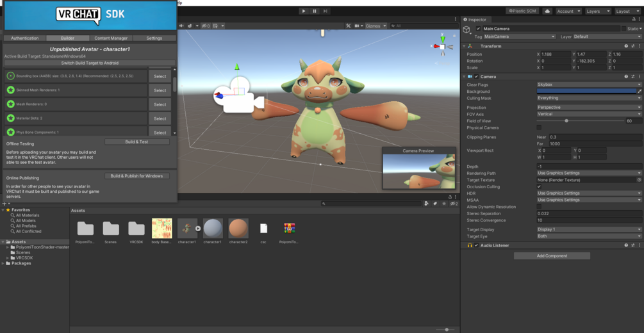Collapse the Camera component
This screenshot has width=644, height=333.
point(464,76)
